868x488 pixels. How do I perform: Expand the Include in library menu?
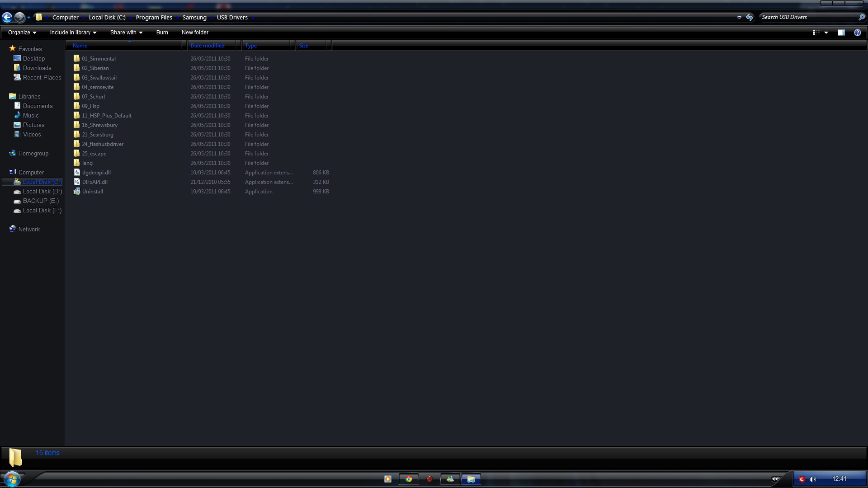click(73, 33)
